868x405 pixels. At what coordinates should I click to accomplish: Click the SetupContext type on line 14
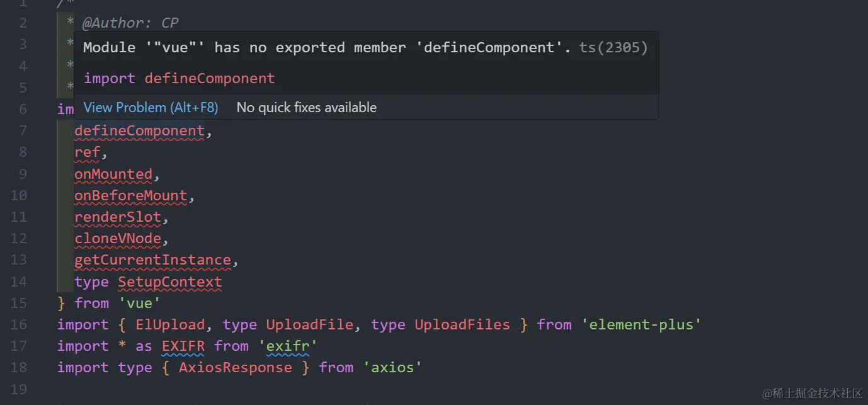click(x=169, y=282)
